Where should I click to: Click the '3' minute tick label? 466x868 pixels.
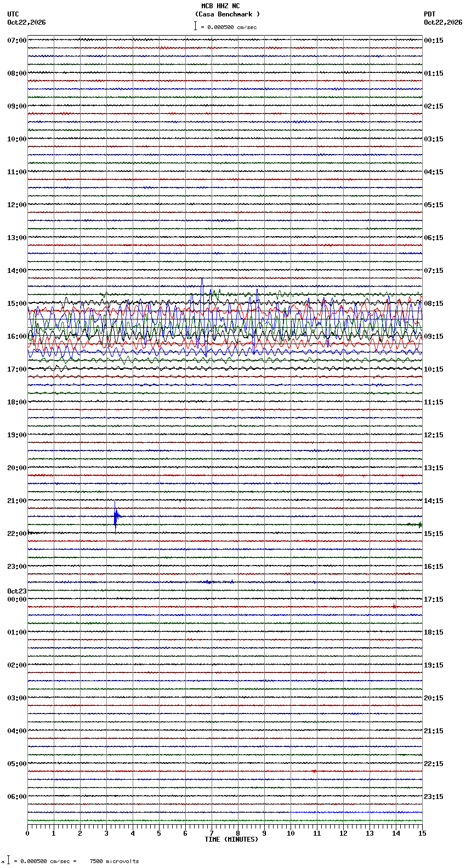click(x=106, y=833)
